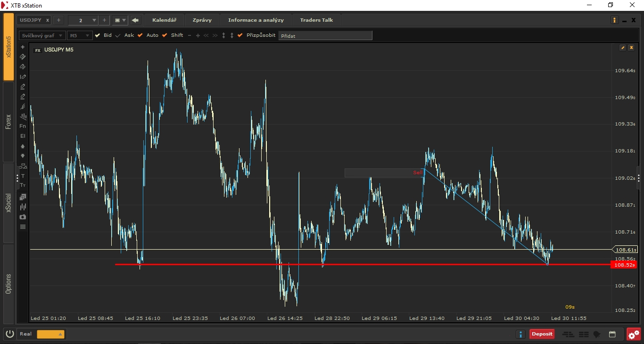Open settings with the red gears button

tap(634, 334)
